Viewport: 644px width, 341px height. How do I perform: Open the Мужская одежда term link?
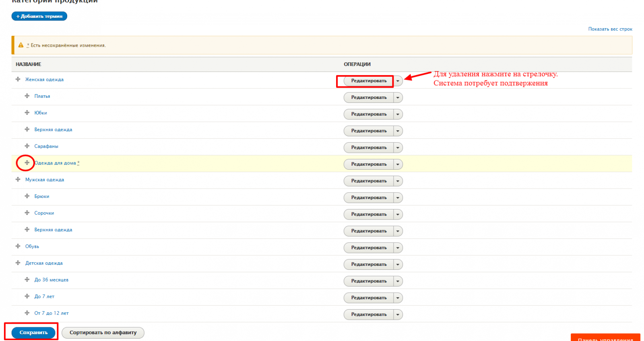point(45,180)
